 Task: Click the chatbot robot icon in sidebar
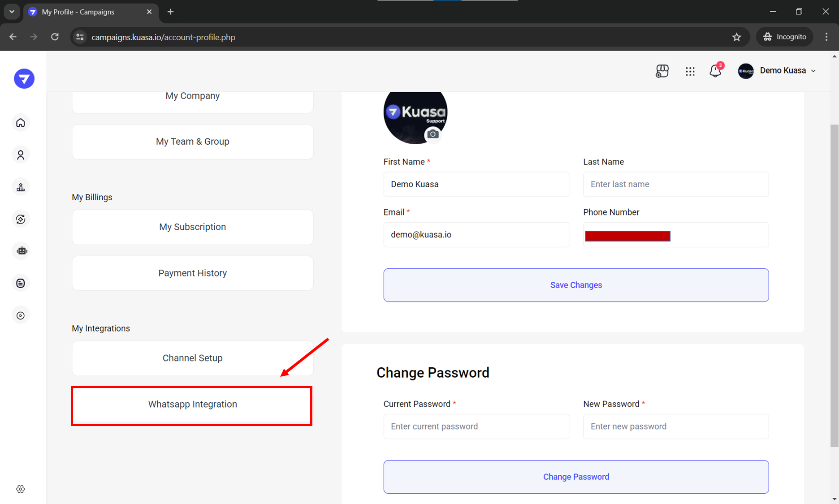[x=22, y=251]
